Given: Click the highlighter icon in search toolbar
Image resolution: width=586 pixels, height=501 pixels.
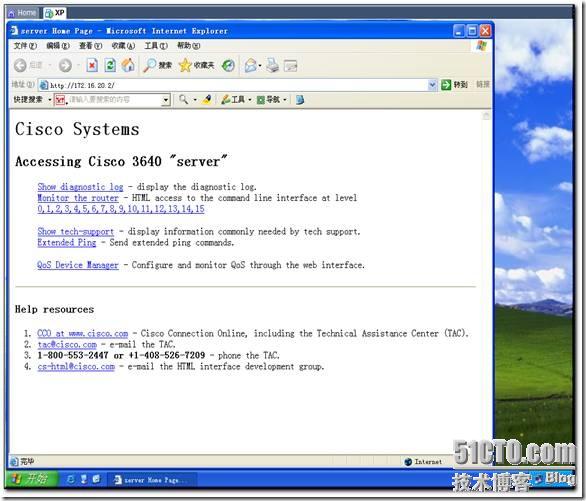Looking at the screenshot, I should point(207,99).
